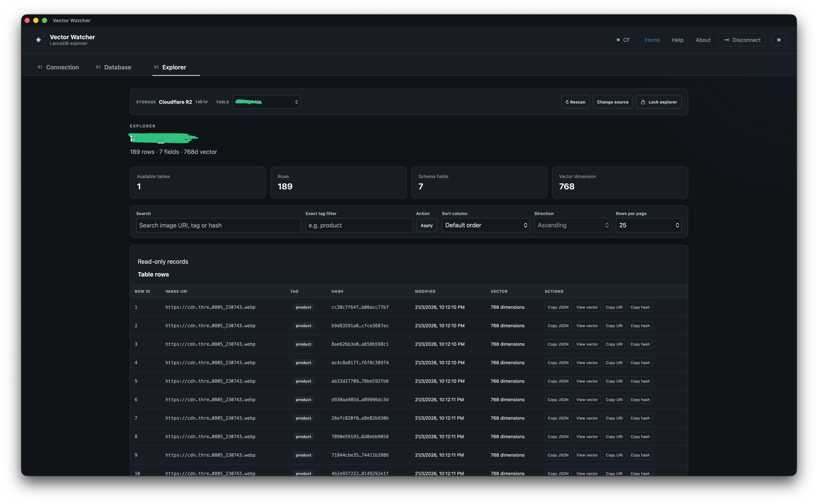Image resolution: width=818 pixels, height=504 pixels.
Task: Disconnect from the current database
Action: [742, 40]
